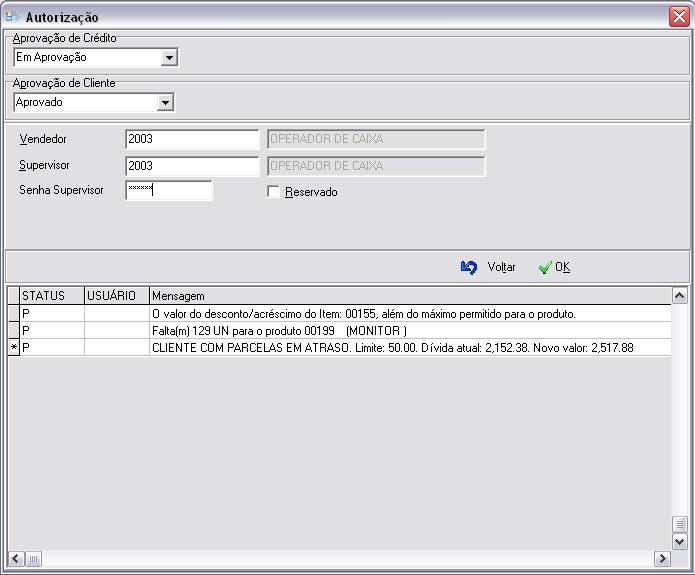Select the STATUS column header
The image size is (695, 575).
52,296
